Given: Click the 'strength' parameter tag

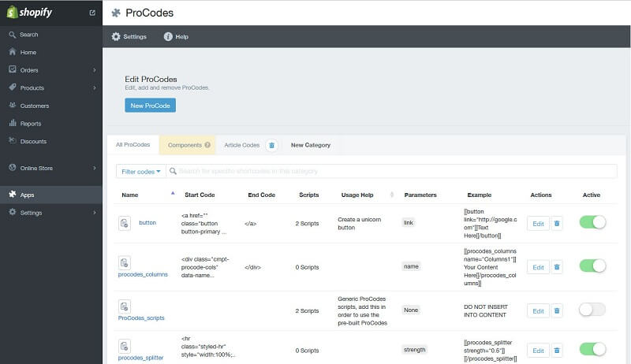Looking at the screenshot, I should (415, 350).
